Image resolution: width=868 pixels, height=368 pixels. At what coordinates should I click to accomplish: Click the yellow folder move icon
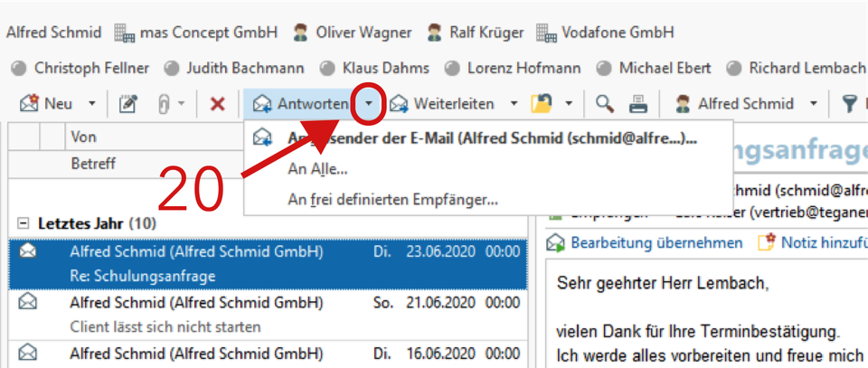coord(542,103)
